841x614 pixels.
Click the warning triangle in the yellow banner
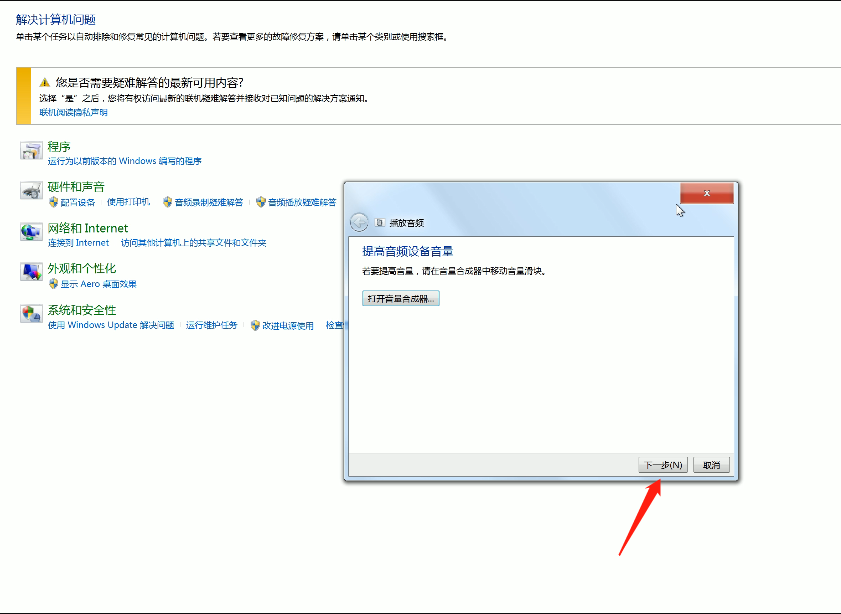(44, 86)
